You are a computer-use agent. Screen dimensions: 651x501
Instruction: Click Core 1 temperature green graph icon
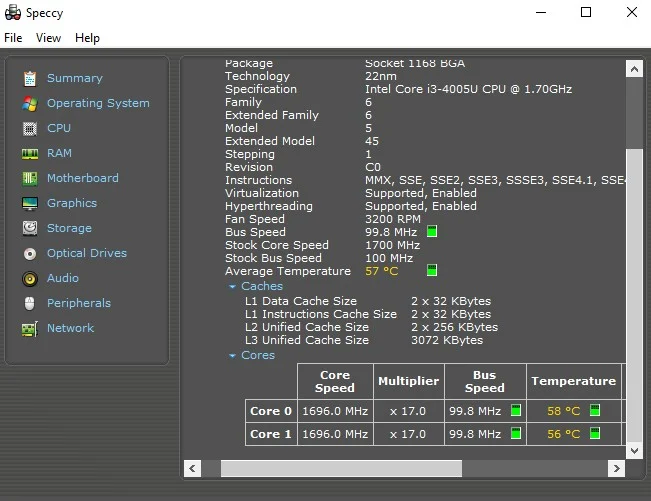(595, 433)
